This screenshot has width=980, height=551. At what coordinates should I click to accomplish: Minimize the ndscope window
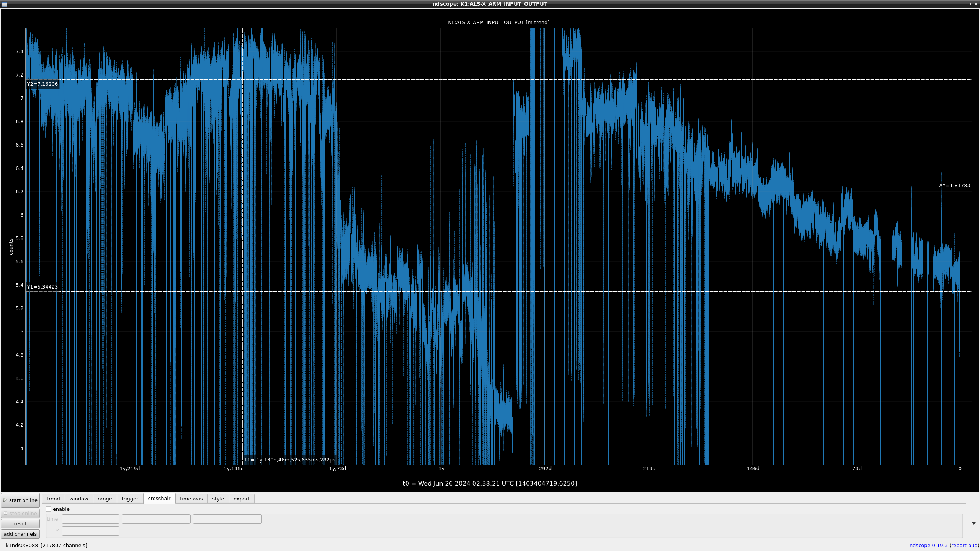pos(963,4)
